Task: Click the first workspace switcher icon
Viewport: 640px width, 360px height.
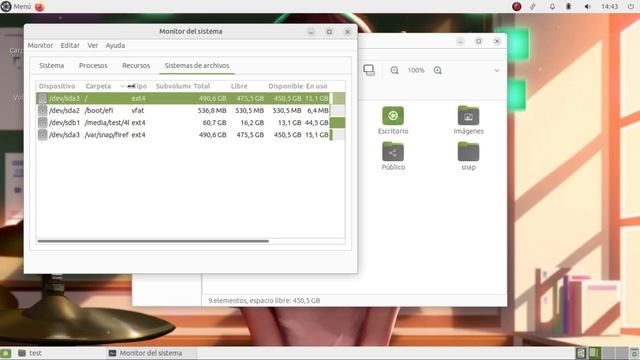Action: tap(581, 353)
